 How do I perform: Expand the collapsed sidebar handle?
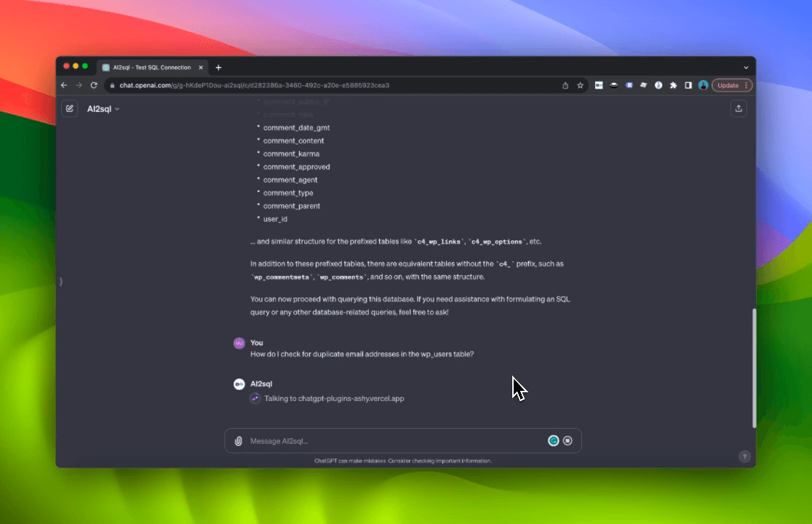click(x=61, y=282)
